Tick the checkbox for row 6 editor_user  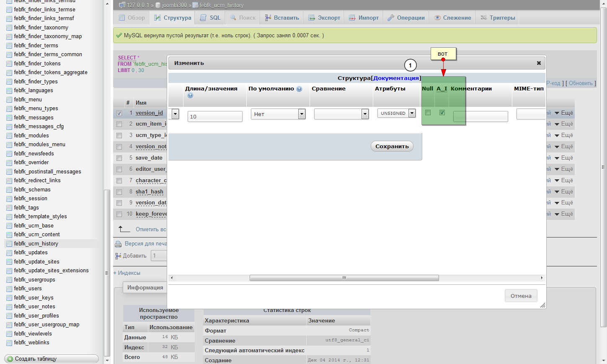click(x=119, y=170)
